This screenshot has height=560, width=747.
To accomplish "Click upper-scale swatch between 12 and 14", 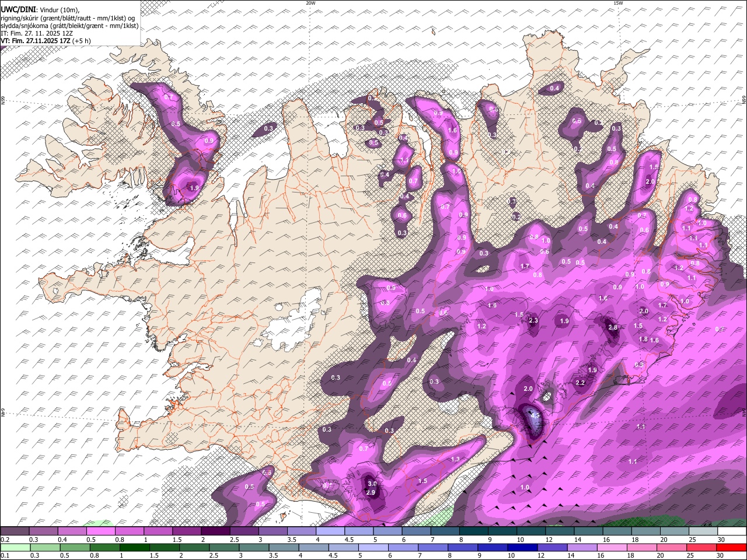I will click(x=560, y=531).
